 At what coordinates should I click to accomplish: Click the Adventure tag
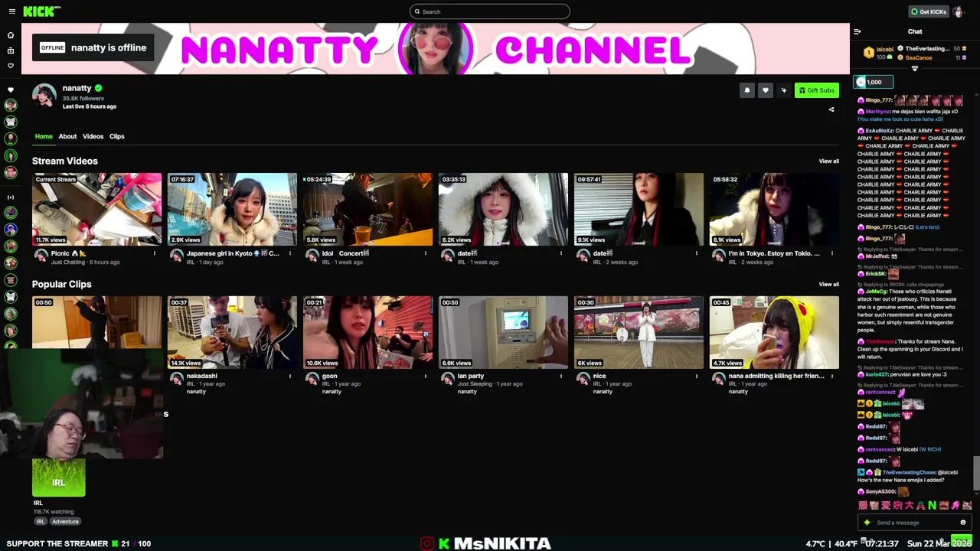pos(65,521)
